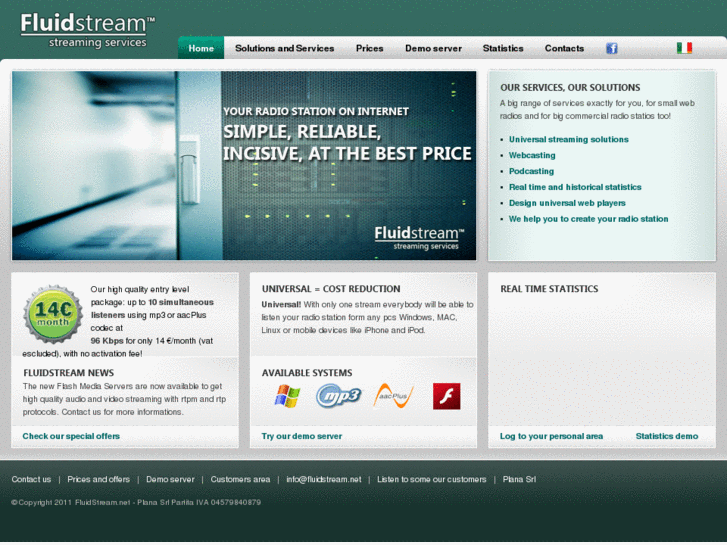The width and height of the screenshot is (727, 545).
Task: Click Prices and offers in footer
Action: 99,479
